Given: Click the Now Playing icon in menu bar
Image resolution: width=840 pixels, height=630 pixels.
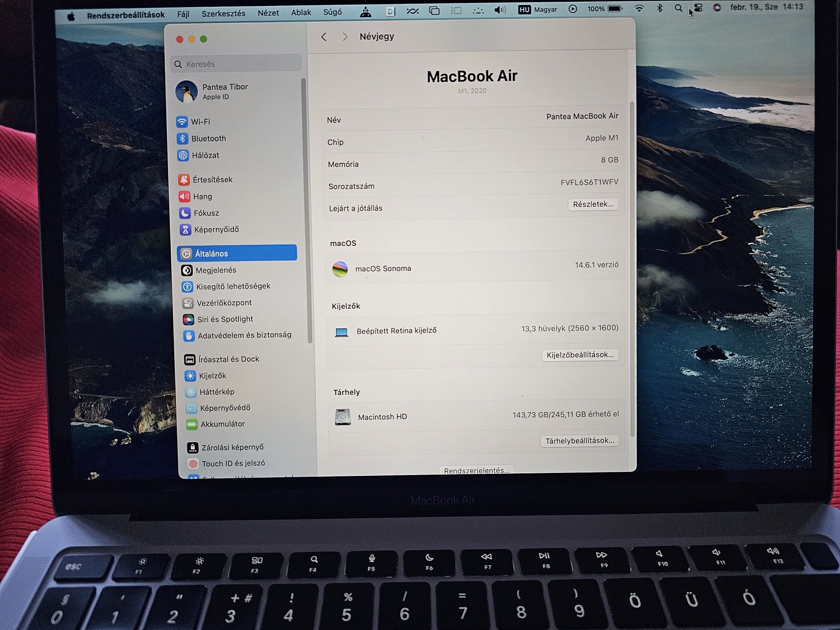Looking at the screenshot, I should point(572,9).
